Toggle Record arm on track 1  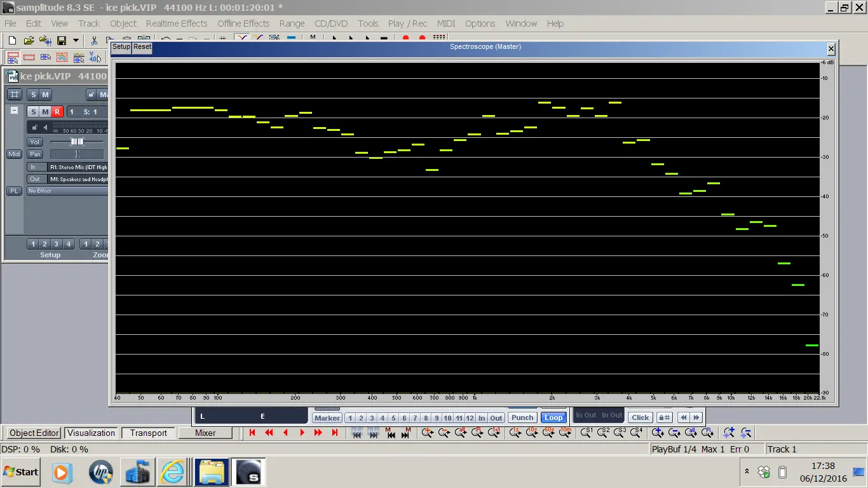pos(57,112)
